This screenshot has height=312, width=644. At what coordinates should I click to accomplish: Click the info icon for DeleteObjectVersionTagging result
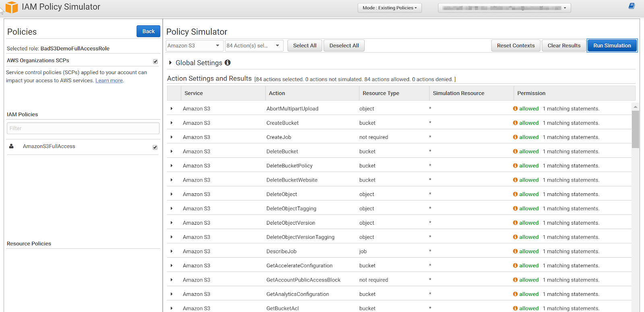coord(515,237)
